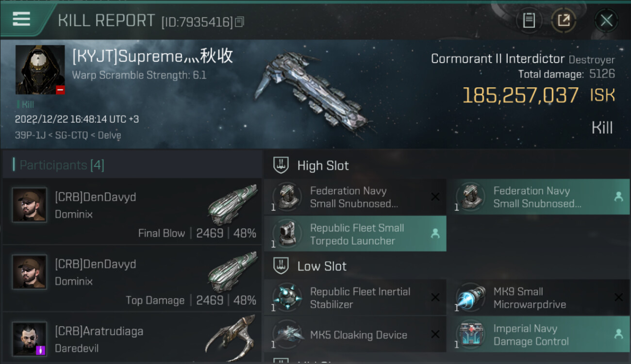
Task: View the Supreme pilot portrait
Action: point(40,69)
